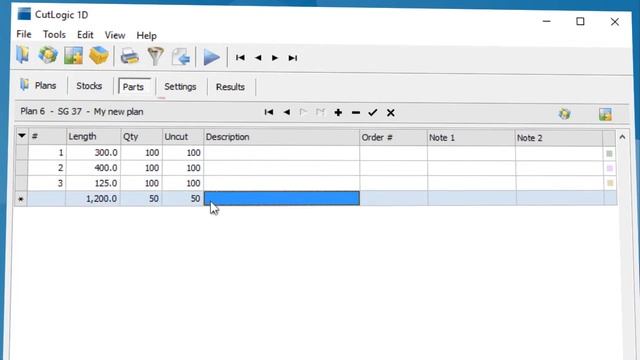640x360 pixels.
Task: Go to previous record in the top toolbar
Action: pyautogui.click(x=258, y=58)
